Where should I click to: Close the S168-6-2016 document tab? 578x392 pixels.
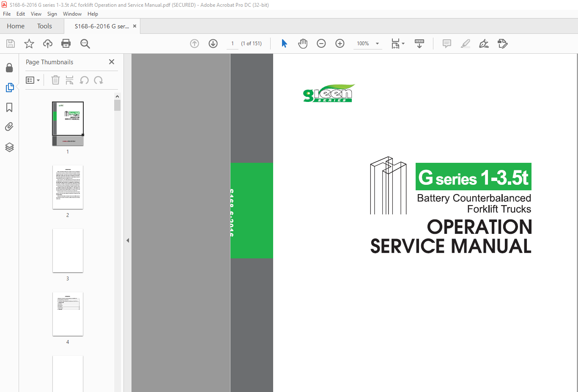click(135, 26)
